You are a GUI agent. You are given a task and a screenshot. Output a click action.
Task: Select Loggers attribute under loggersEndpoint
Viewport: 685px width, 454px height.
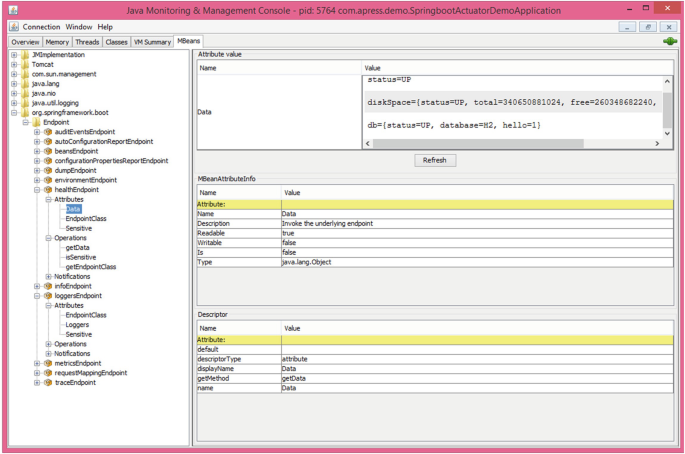[x=77, y=325]
